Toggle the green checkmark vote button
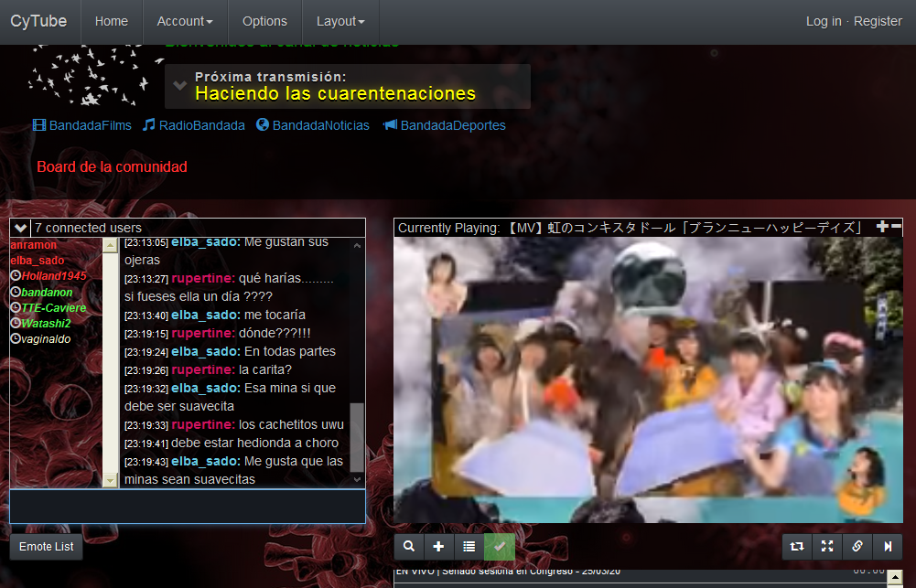Image resolution: width=916 pixels, height=588 pixels. 500,547
